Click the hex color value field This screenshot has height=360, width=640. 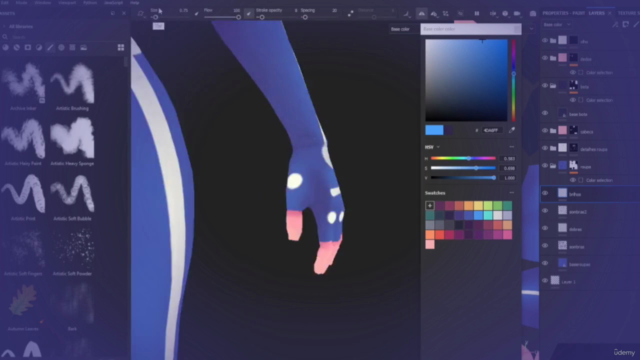[491, 130]
